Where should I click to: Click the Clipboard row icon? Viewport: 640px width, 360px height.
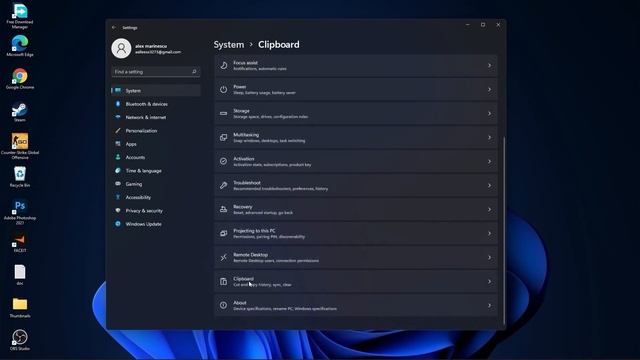[x=223, y=281]
